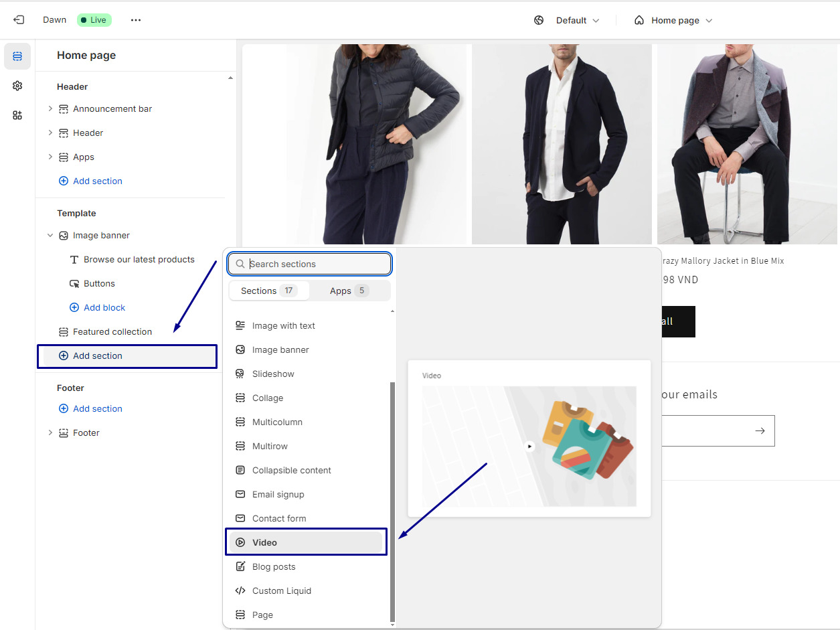Click the home icon beside Home page
The width and height of the screenshot is (840, 630).
coord(639,20)
